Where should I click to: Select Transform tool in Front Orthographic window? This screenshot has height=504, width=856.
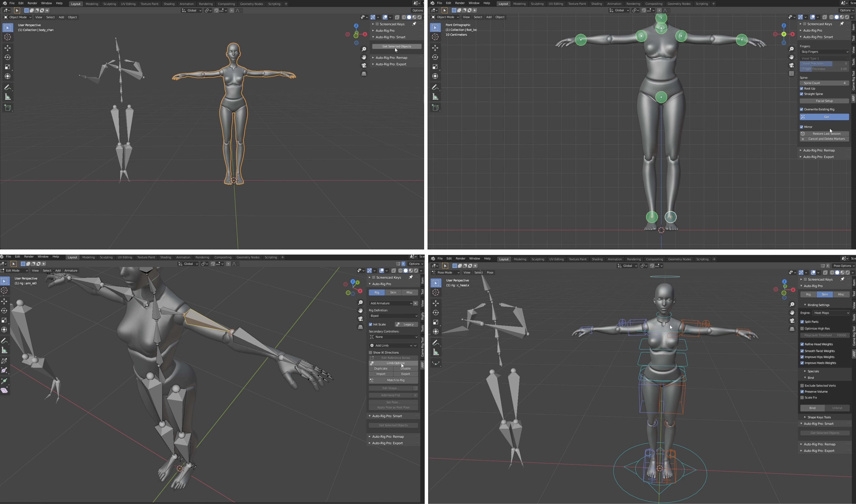coord(435,76)
